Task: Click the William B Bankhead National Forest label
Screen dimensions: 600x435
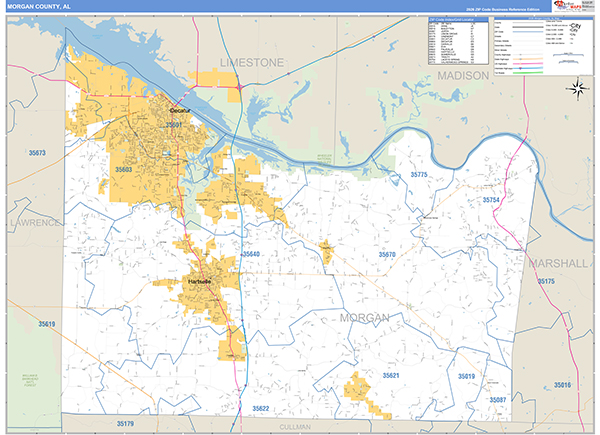Action: (30, 381)
